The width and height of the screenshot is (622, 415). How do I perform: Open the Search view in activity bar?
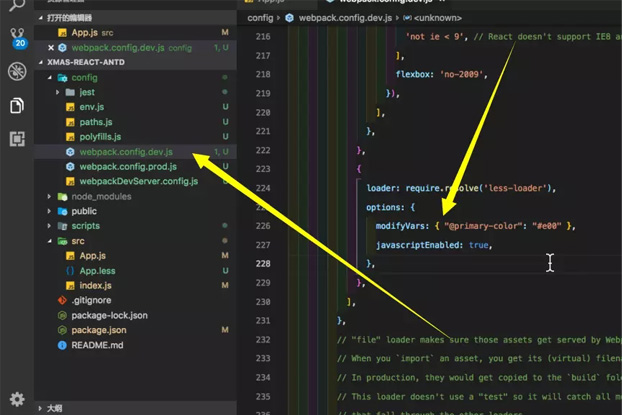coord(16,6)
